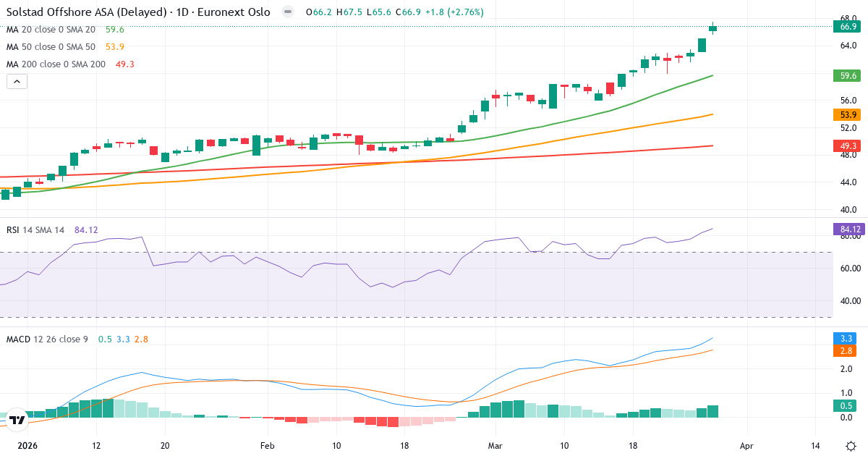Viewport: 868px width, 456px height.
Task: Click the RSI 14 SMA 14 legend
Action: pos(35,230)
